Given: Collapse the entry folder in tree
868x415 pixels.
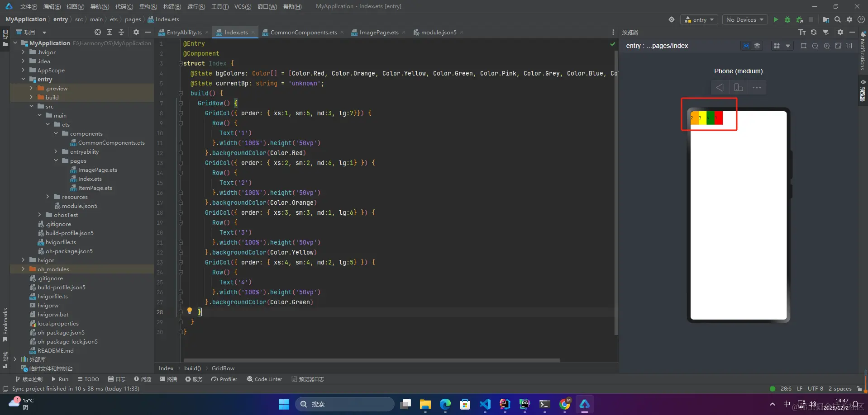Looking at the screenshot, I should tap(23, 79).
